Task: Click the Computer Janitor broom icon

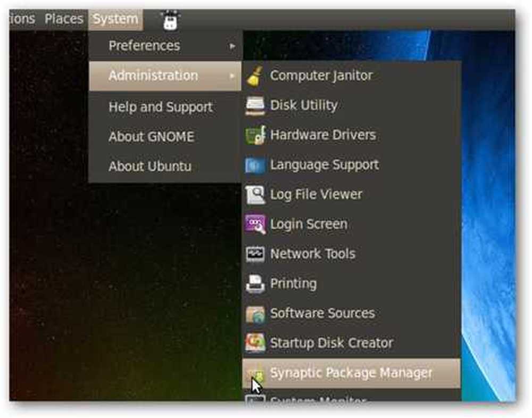Action: click(x=254, y=76)
